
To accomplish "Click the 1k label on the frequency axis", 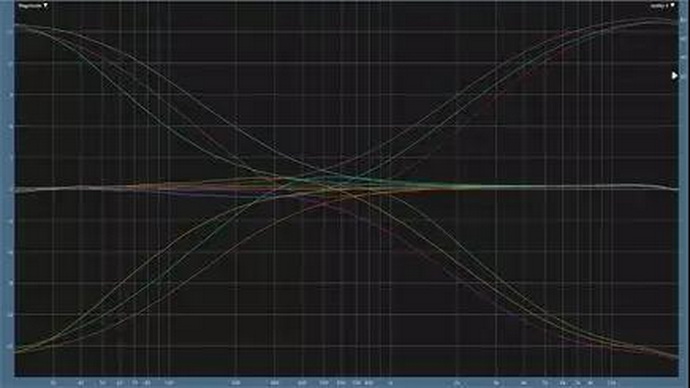I will tap(390, 383).
